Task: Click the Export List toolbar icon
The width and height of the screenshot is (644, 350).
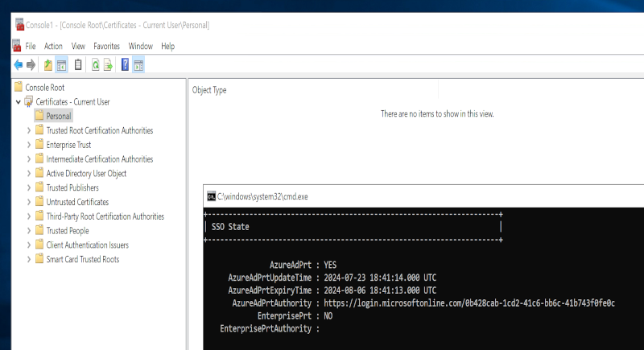Action: pyautogui.click(x=108, y=65)
